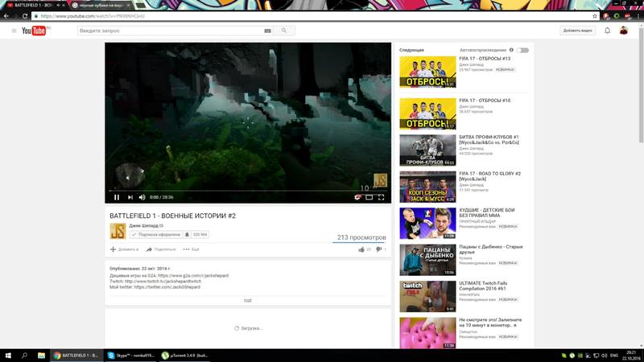Toggle the subscribed button
Image resolution: width=644 pixels, height=362 pixels.
(x=155, y=235)
